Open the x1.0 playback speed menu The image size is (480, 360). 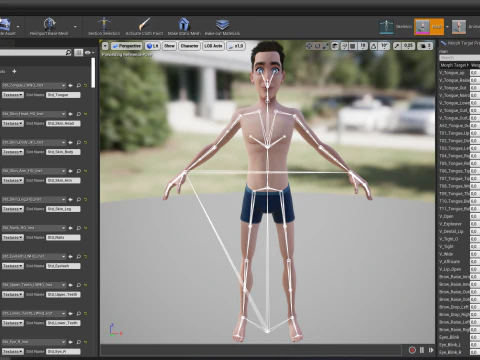pos(236,46)
